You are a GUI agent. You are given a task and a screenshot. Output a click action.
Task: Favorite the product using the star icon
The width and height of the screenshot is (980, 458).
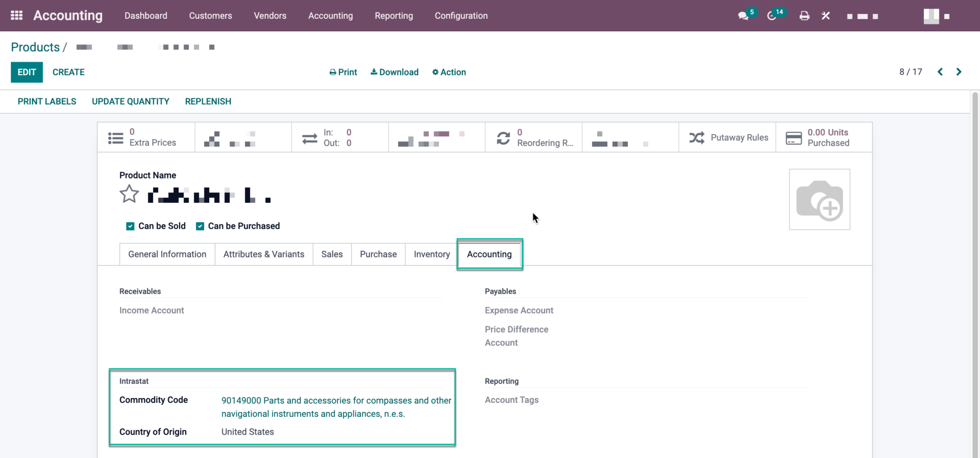tap(129, 193)
